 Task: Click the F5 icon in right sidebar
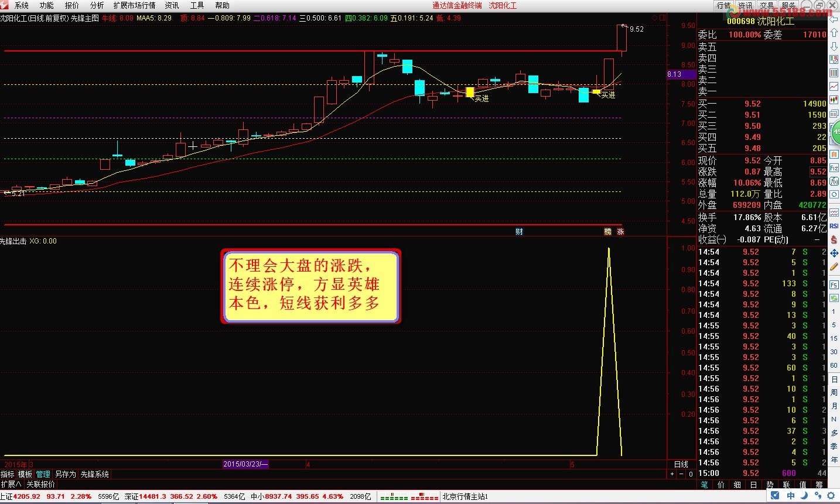coord(834,284)
